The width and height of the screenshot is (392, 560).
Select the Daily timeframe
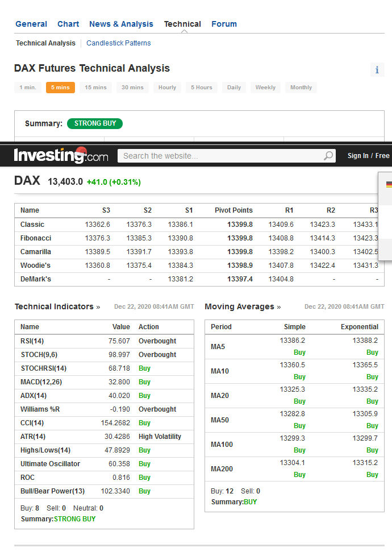(x=234, y=88)
